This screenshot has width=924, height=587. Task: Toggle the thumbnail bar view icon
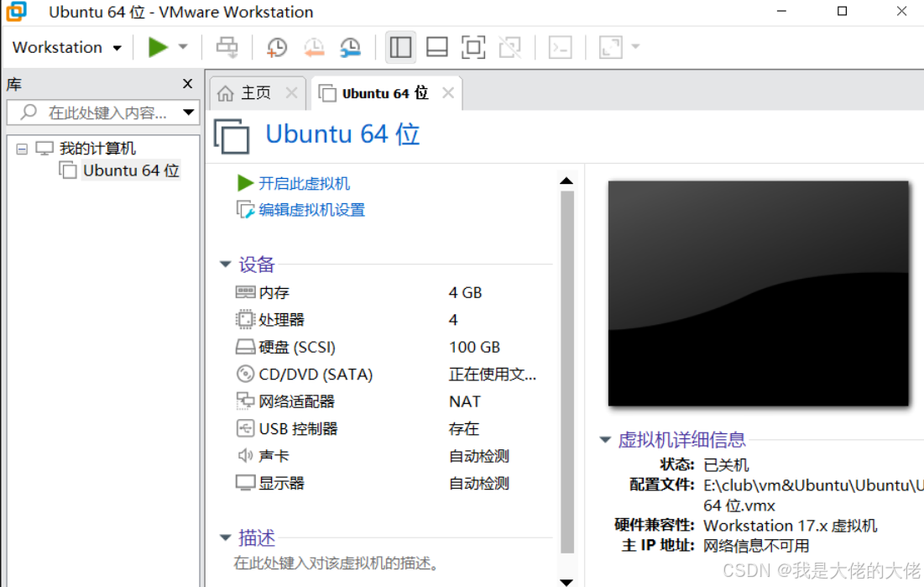[x=436, y=47]
